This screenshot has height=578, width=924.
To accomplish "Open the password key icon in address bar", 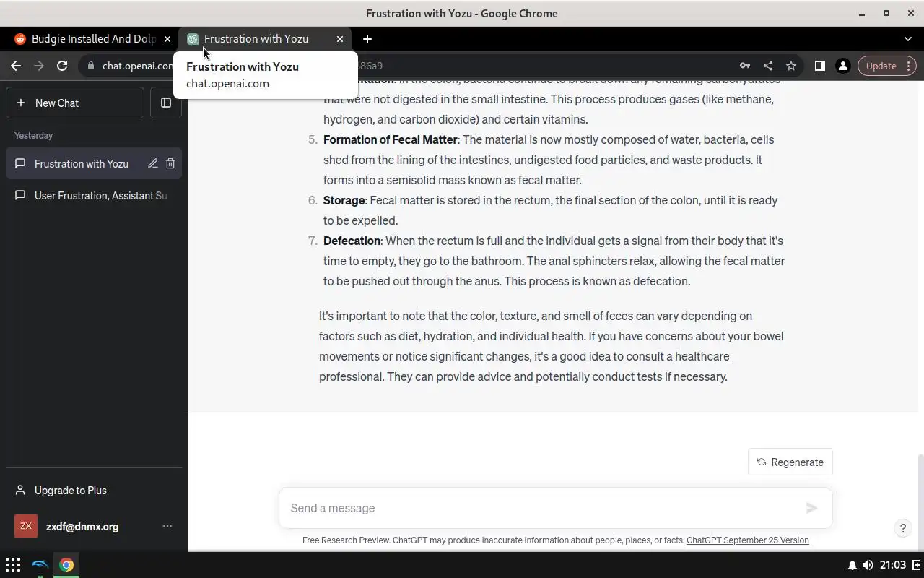I will [745, 66].
